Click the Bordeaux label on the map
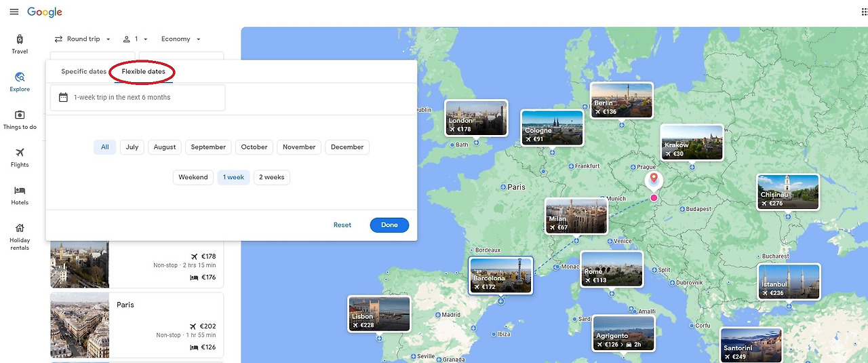Screen dimensions: 868x363 click(488, 250)
